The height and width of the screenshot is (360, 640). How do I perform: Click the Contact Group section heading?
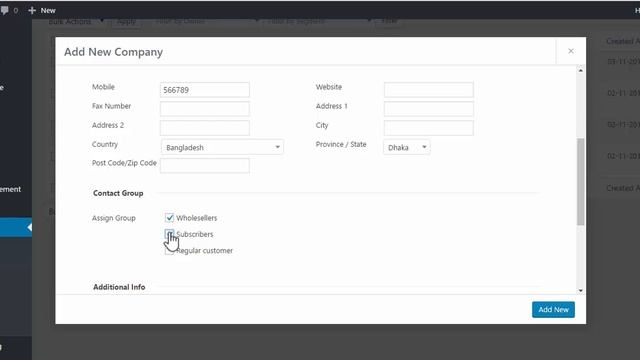pos(118,193)
